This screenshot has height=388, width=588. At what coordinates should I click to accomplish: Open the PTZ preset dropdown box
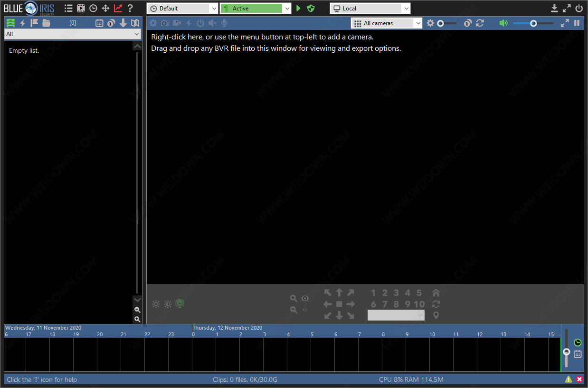(x=396, y=315)
